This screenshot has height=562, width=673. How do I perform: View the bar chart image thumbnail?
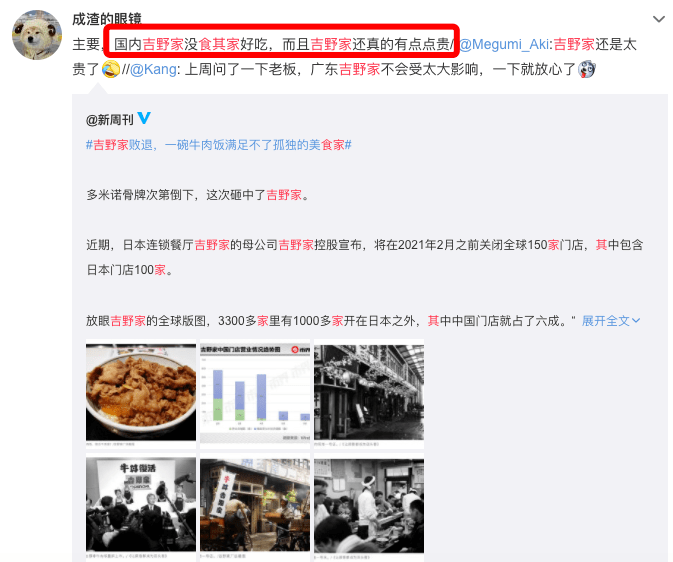point(255,392)
